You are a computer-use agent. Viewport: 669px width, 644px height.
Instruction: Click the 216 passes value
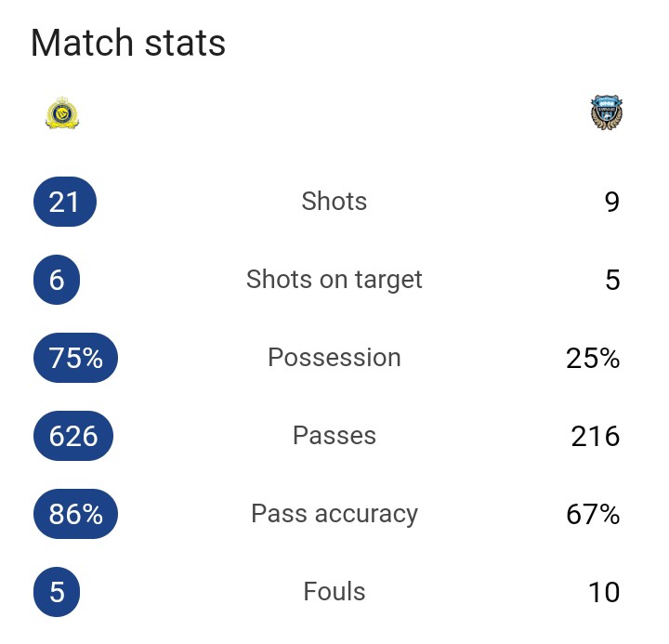[596, 436]
